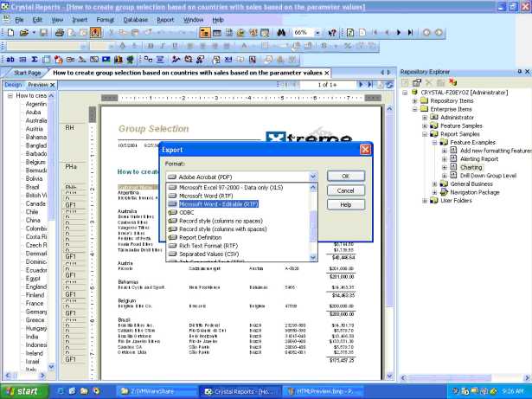Open the File menu
The height and width of the screenshot is (399, 532).
[x=19, y=20]
